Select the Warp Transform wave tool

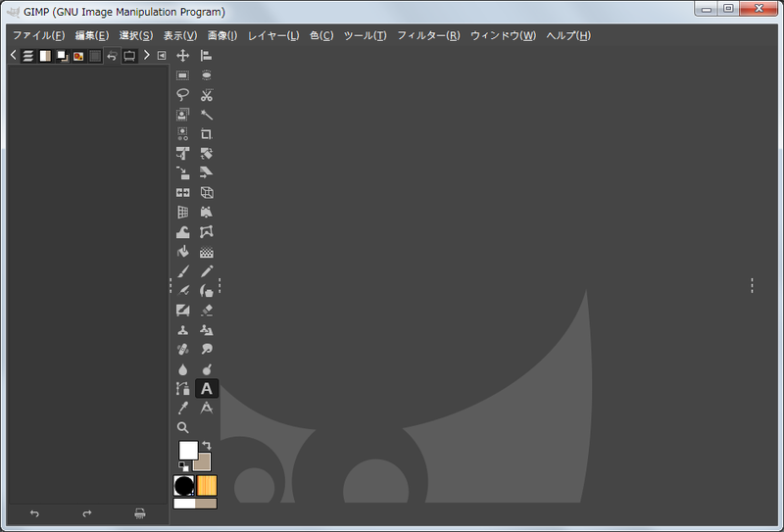pos(182,232)
